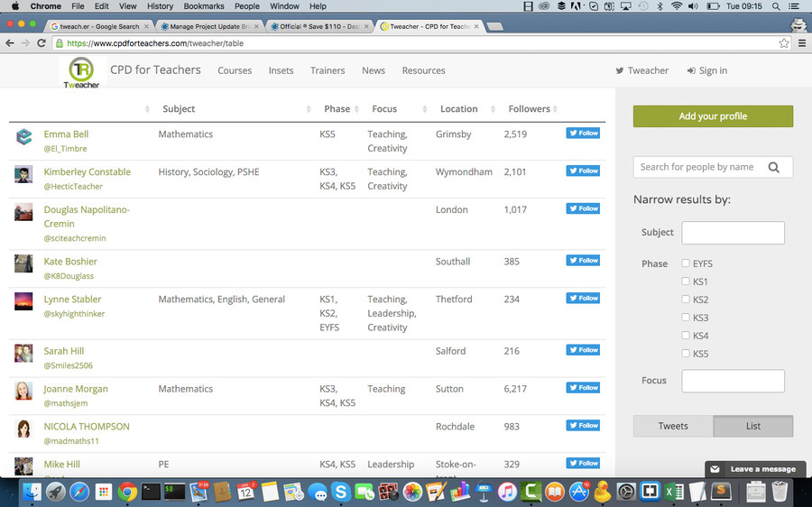The width and height of the screenshot is (812, 507).
Task: Open Finder from the dock
Action: coord(32,491)
